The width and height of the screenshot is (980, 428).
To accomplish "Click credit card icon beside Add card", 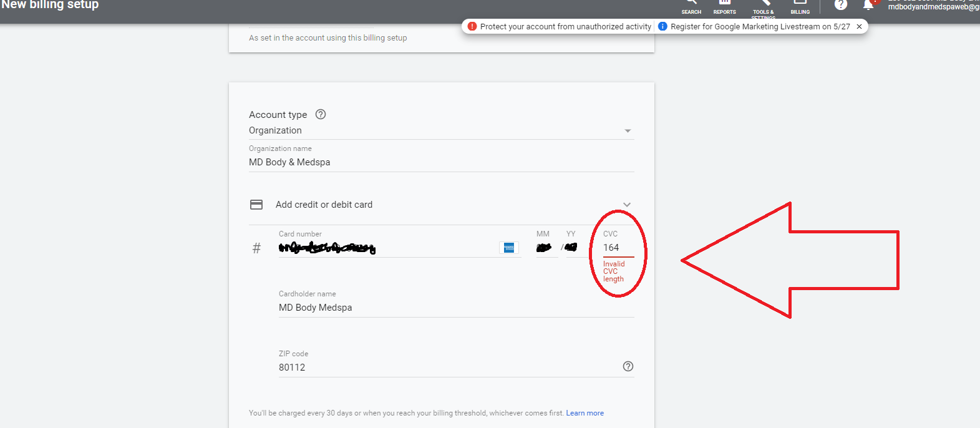I will coord(256,205).
